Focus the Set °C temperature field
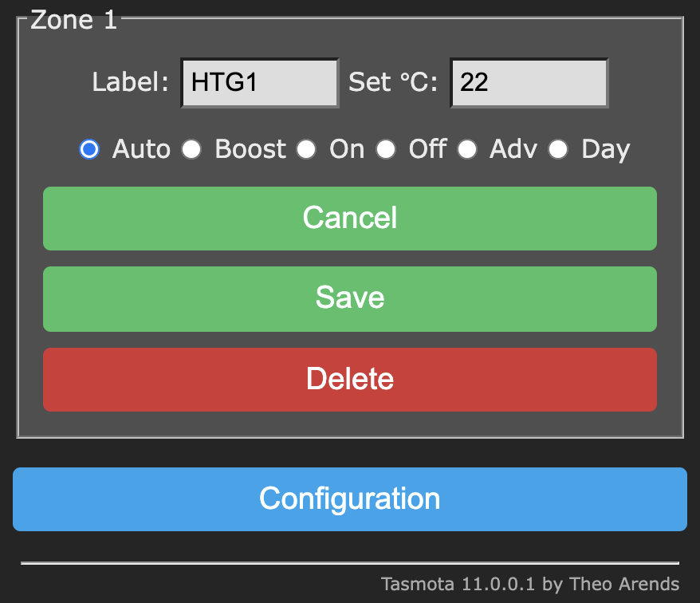Viewport: 700px width, 603px height. click(529, 83)
